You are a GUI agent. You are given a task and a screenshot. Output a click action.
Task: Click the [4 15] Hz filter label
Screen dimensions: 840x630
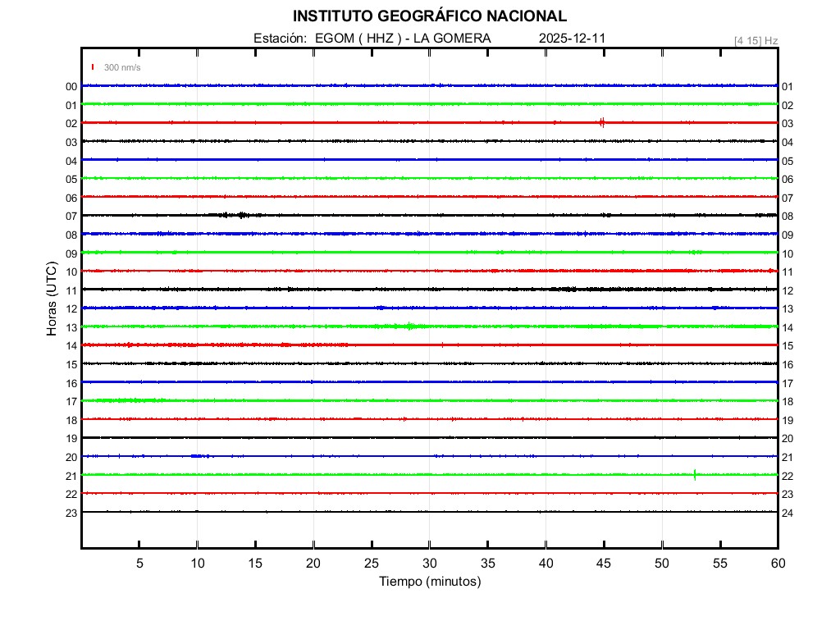(x=756, y=40)
